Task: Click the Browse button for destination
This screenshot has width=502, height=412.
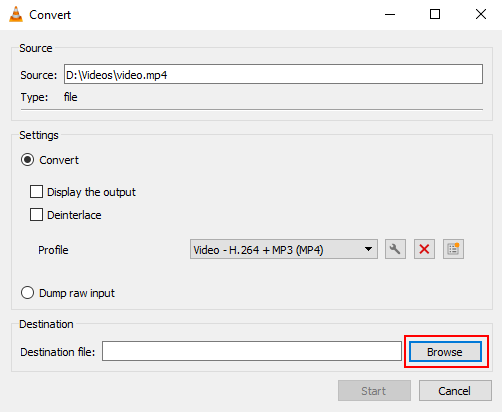Action: point(446,351)
